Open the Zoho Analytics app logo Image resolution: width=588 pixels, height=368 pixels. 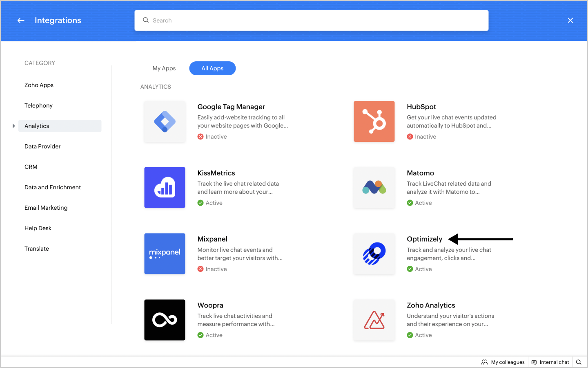[x=374, y=320]
